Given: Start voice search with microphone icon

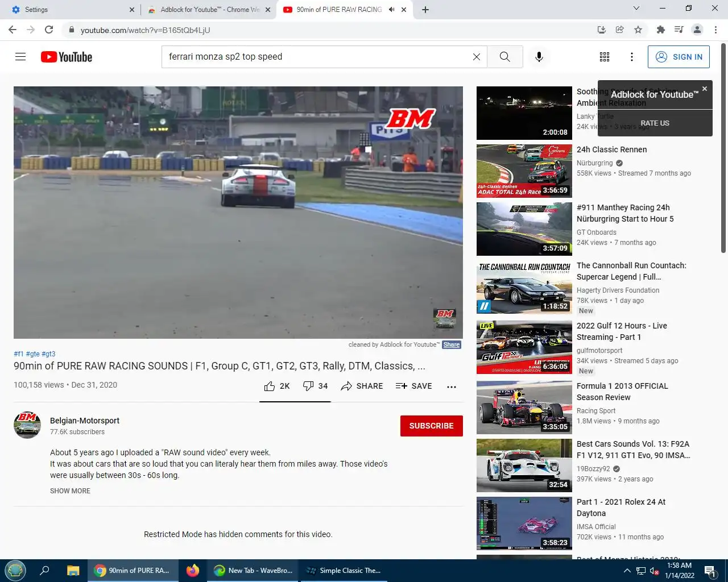Looking at the screenshot, I should [x=539, y=57].
